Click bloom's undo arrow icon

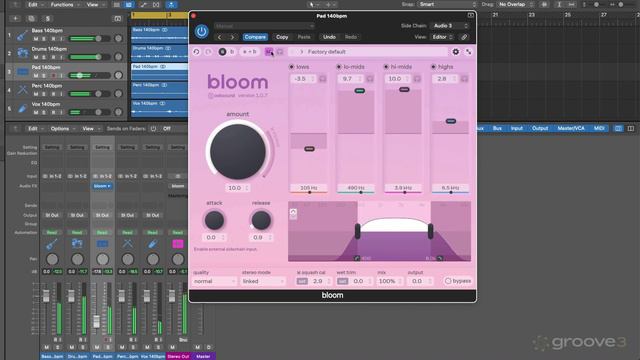(196, 52)
